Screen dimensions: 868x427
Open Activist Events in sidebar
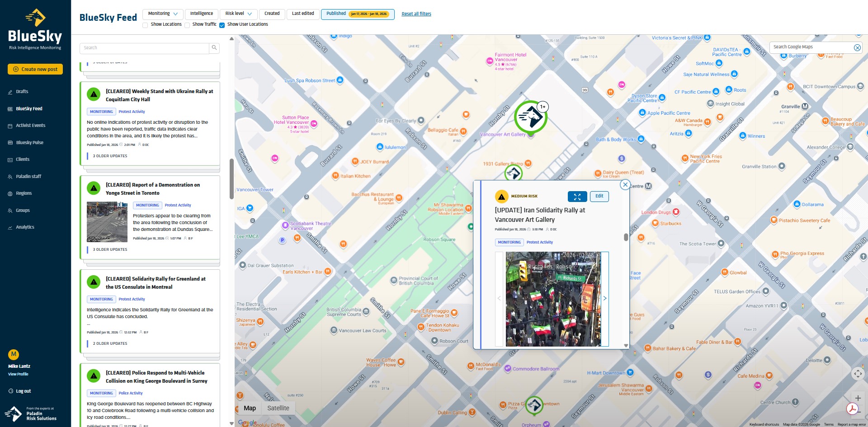30,126
